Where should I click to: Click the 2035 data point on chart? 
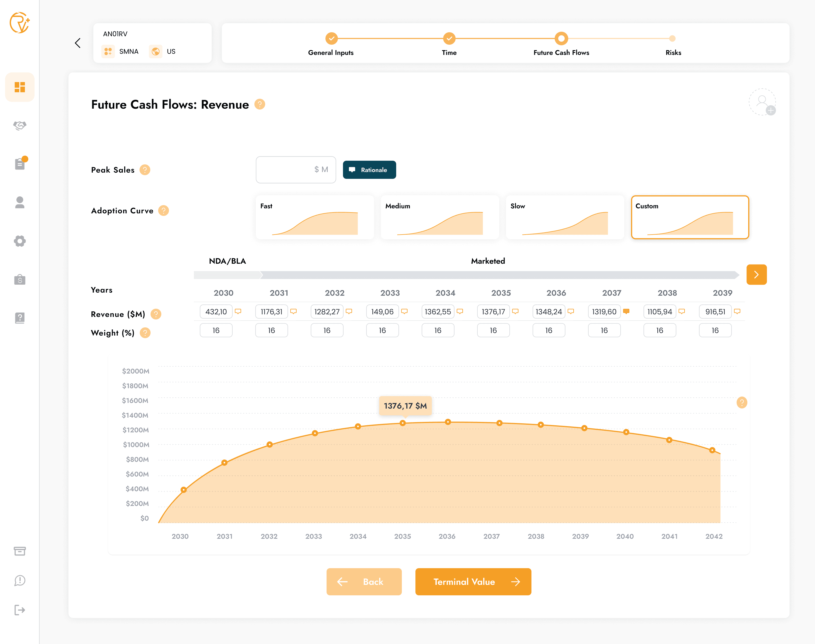[402, 423]
